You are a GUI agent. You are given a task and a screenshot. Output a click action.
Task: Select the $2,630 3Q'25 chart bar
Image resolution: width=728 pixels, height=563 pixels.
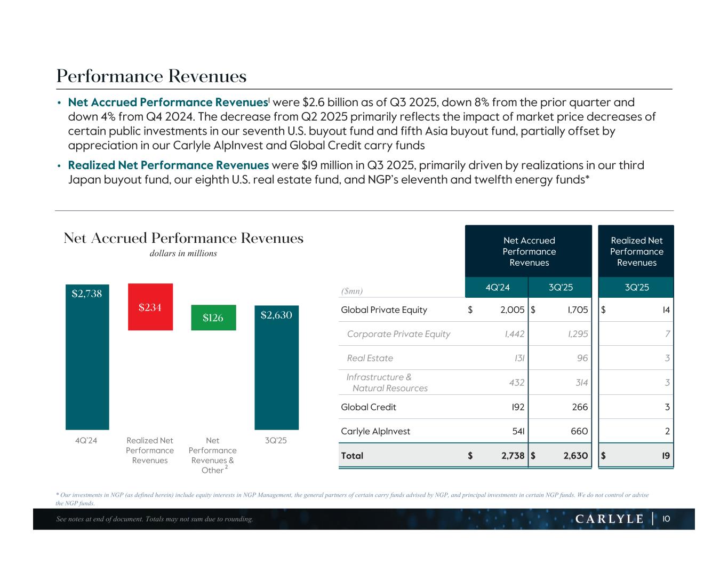tap(276, 368)
